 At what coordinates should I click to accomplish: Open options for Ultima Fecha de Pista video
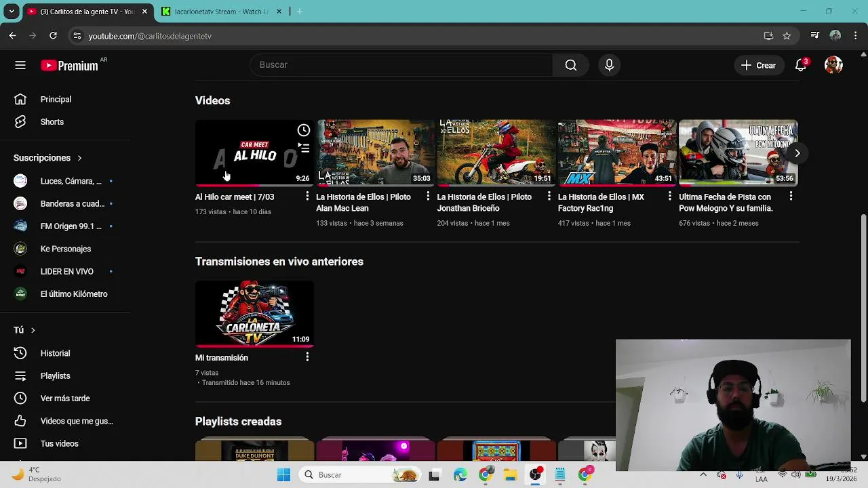pos(791,197)
